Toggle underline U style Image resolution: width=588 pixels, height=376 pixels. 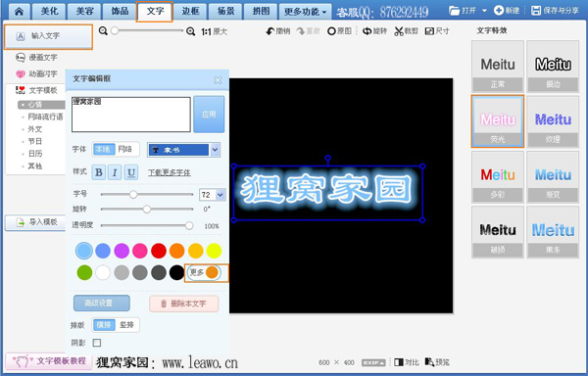(131, 172)
